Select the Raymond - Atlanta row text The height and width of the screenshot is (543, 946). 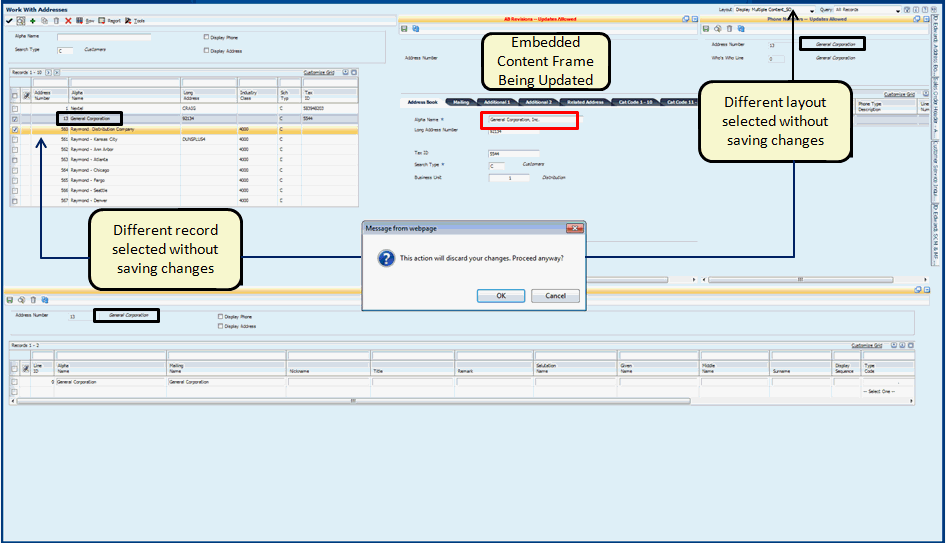89,160
